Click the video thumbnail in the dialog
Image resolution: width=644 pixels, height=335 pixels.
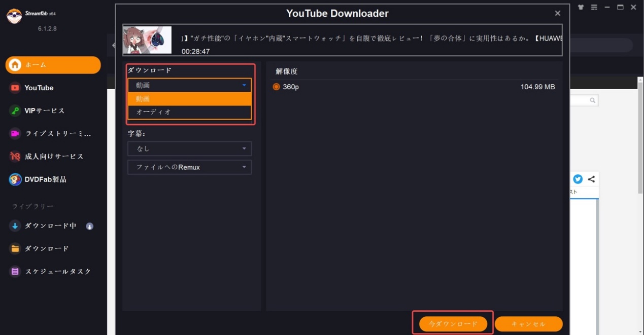[148, 40]
